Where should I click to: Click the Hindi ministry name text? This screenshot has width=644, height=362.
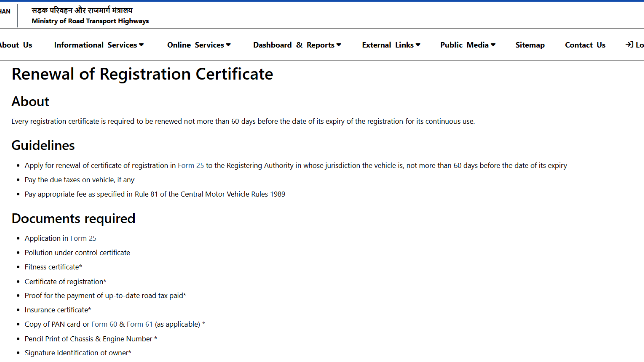82,10
